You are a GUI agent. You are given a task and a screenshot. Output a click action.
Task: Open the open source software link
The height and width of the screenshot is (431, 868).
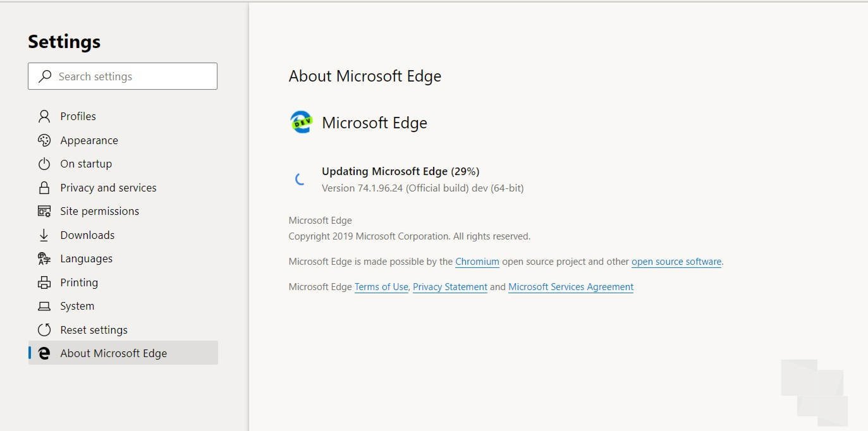tap(676, 261)
